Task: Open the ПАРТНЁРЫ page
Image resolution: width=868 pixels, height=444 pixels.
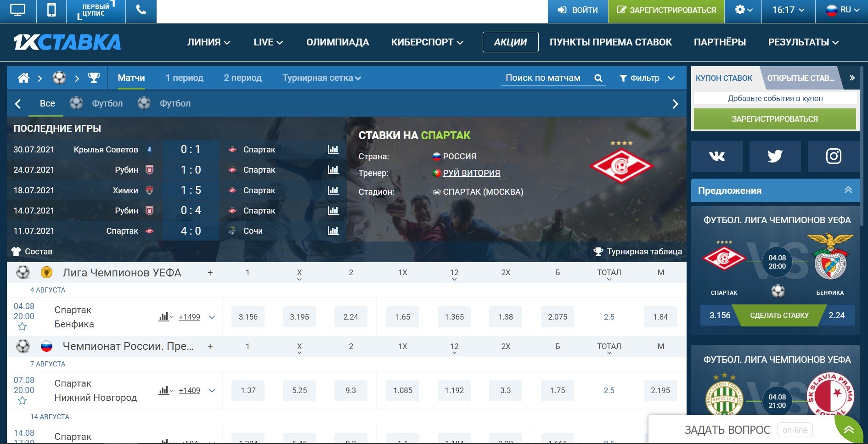Action: coord(720,42)
